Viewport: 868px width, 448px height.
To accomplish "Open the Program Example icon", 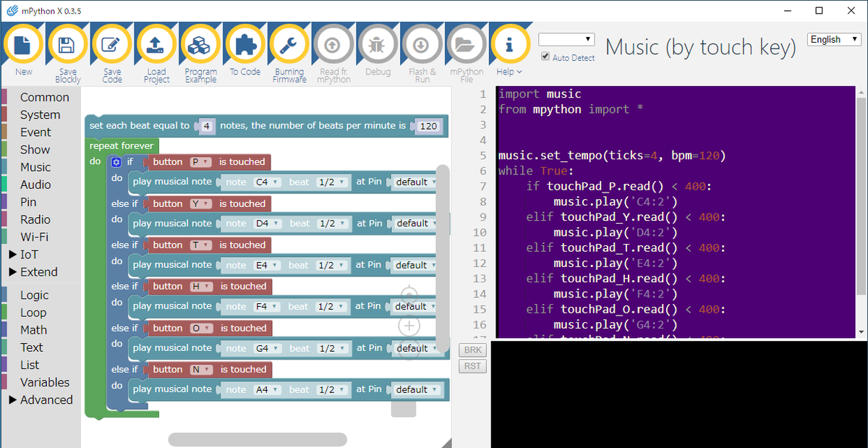I will [x=200, y=45].
